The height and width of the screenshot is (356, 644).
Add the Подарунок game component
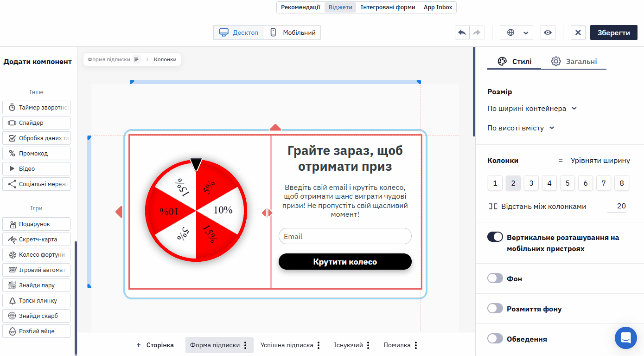pos(37,224)
